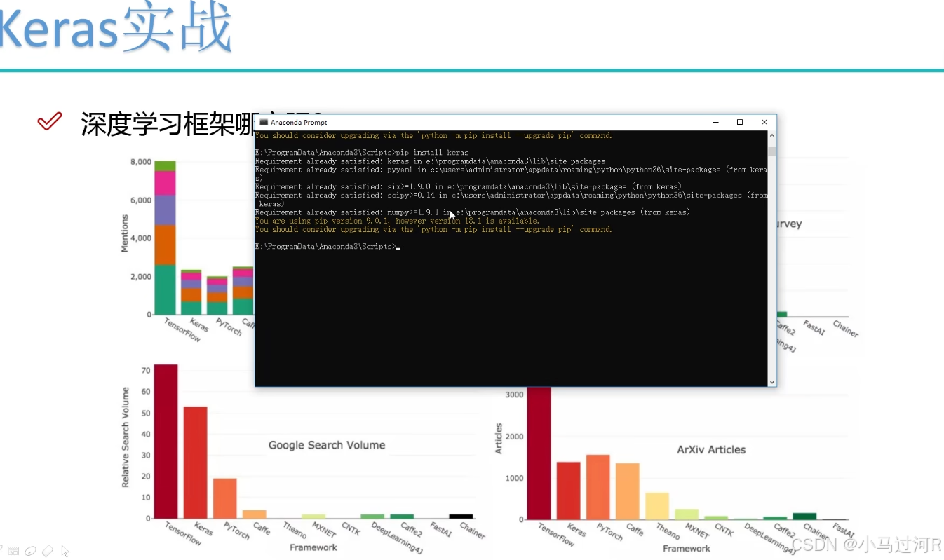944x560 pixels.
Task: Click the 'Relative Search Volume' y-axis label
Action: [126, 437]
